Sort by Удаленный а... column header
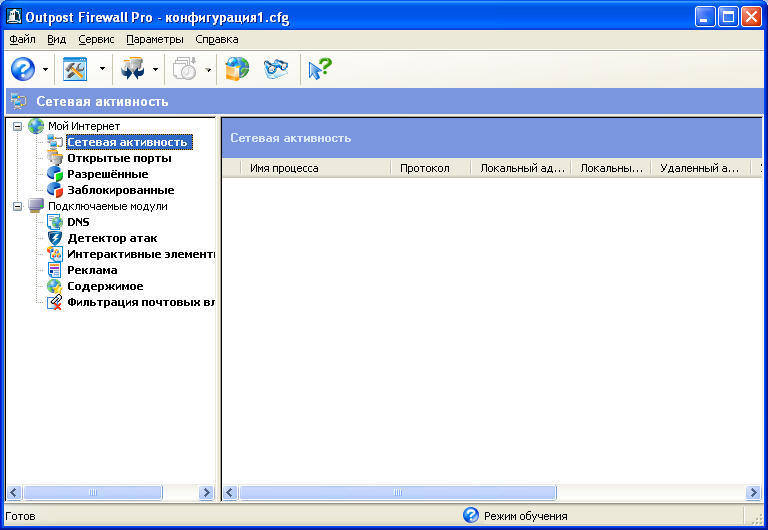Screen dimensions: 768x530 pos(701,168)
